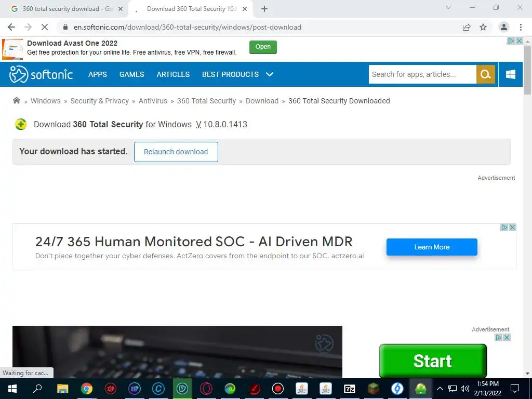Go to 360 Total Security breadcrumb
The width and height of the screenshot is (532, 399).
click(x=206, y=101)
